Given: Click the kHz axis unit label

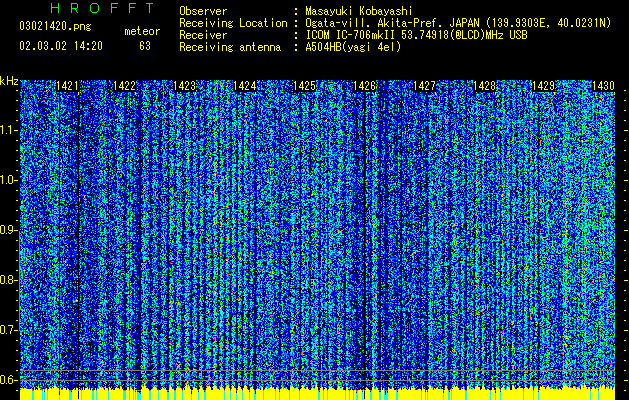Looking at the screenshot, I should pyautogui.click(x=9, y=81).
